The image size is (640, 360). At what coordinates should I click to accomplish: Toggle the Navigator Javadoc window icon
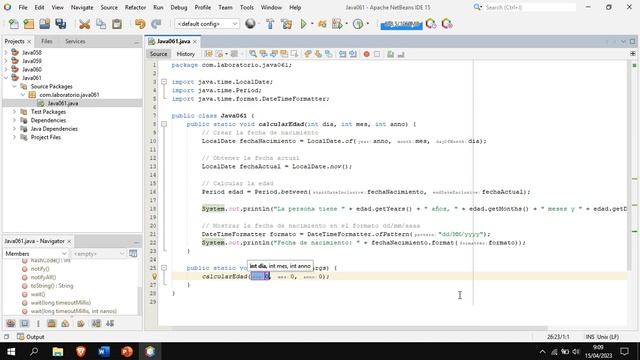pyautogui.click(x=133, y=253)
